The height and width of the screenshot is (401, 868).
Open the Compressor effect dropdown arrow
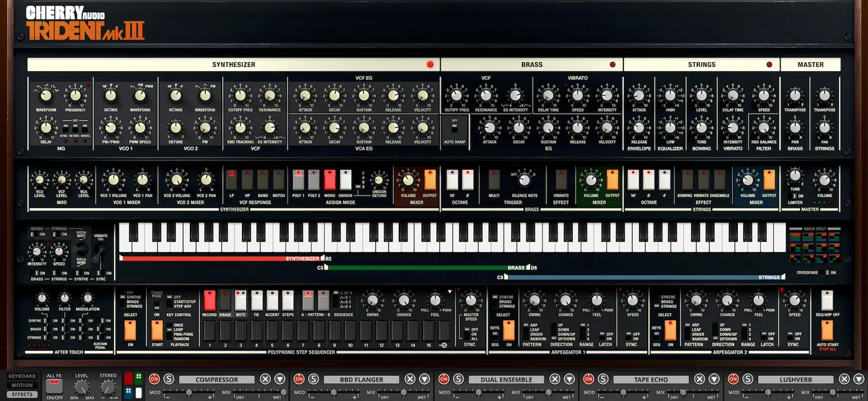coord(280,379)
